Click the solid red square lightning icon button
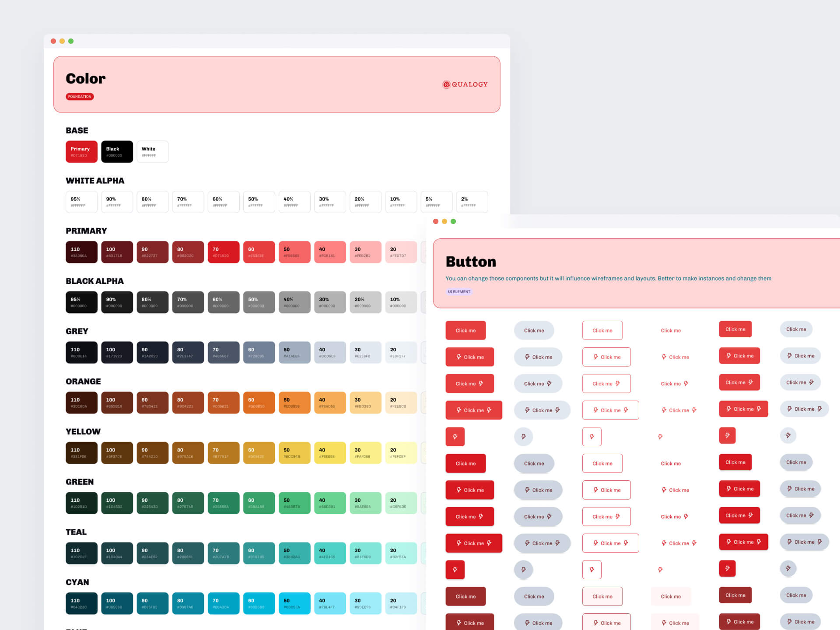 [x=455, y=436]
